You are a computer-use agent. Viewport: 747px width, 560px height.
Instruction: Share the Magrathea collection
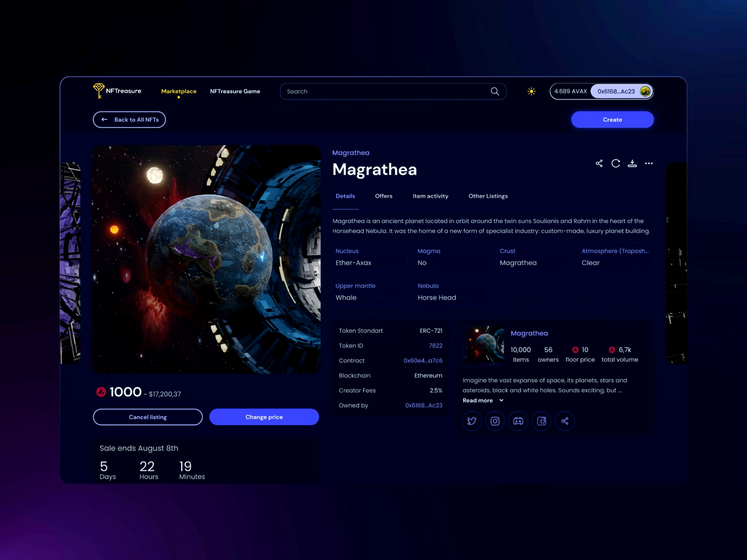564,421
